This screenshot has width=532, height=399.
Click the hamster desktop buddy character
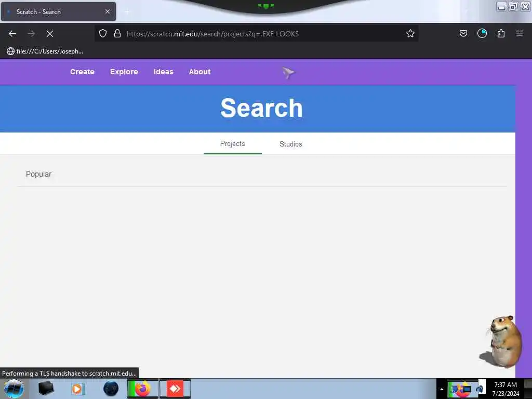click(501, 342)
